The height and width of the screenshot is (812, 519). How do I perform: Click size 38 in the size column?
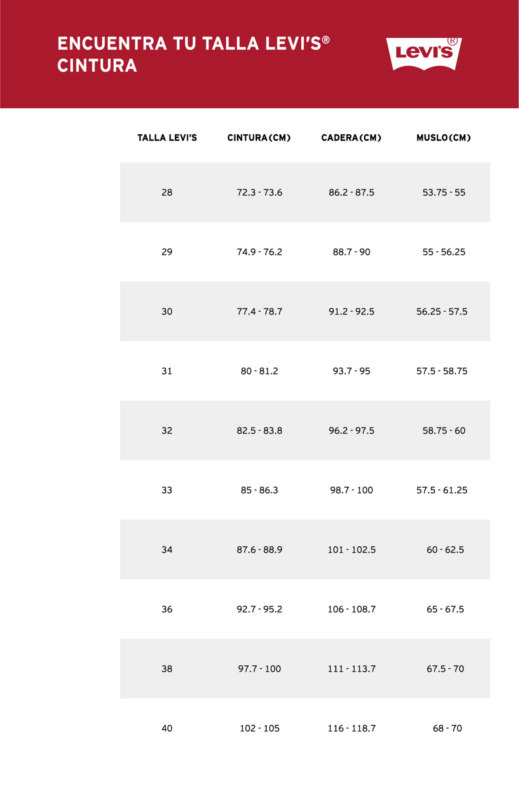(x=167, y=669)
